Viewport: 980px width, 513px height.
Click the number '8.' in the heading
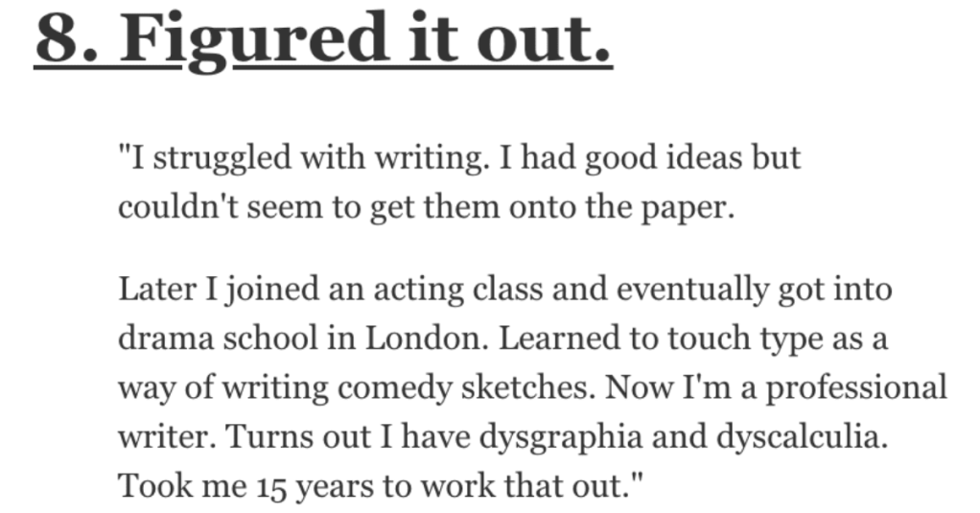(67, 38)
